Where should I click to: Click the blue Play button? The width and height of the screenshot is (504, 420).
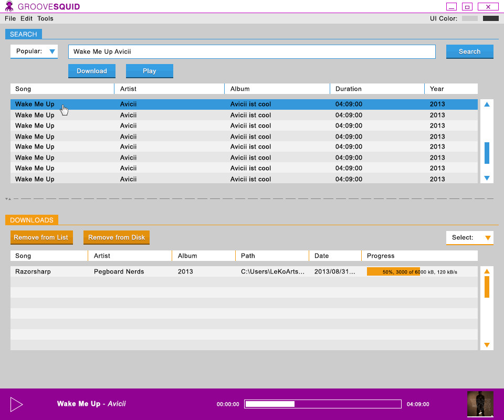click(x=150, y=71)
